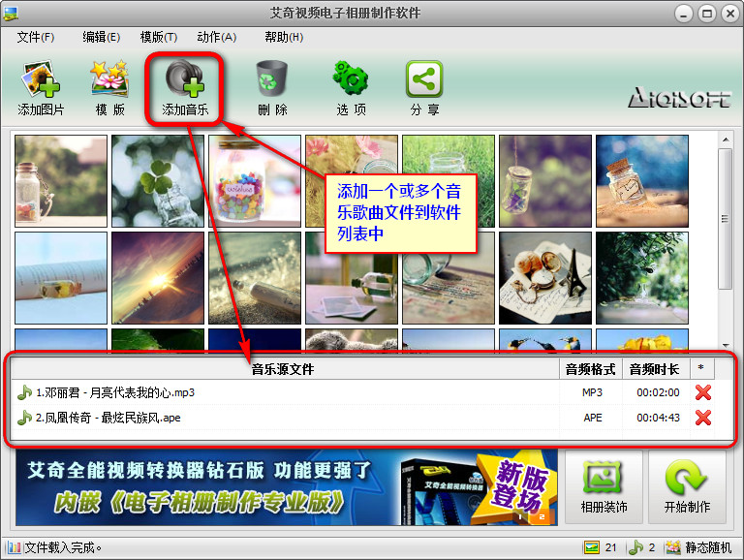Select the colorful candy jar thumbnail
The image size is (744, 560).
tap(255, 181)
